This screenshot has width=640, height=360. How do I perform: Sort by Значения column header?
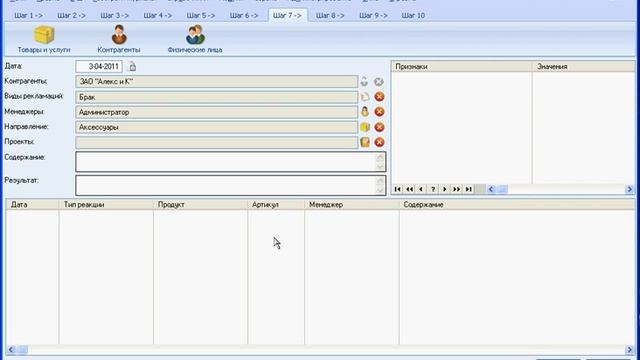coord(584,67)
